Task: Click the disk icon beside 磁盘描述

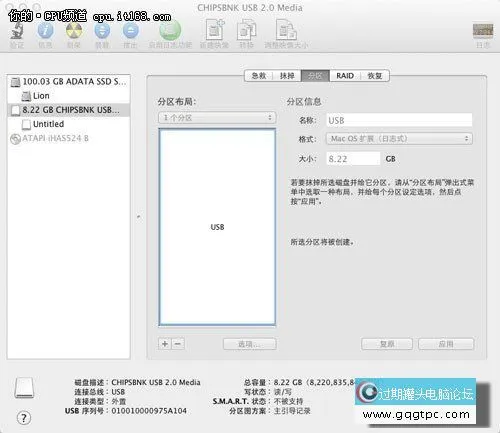Action: [x=24, y=388]
